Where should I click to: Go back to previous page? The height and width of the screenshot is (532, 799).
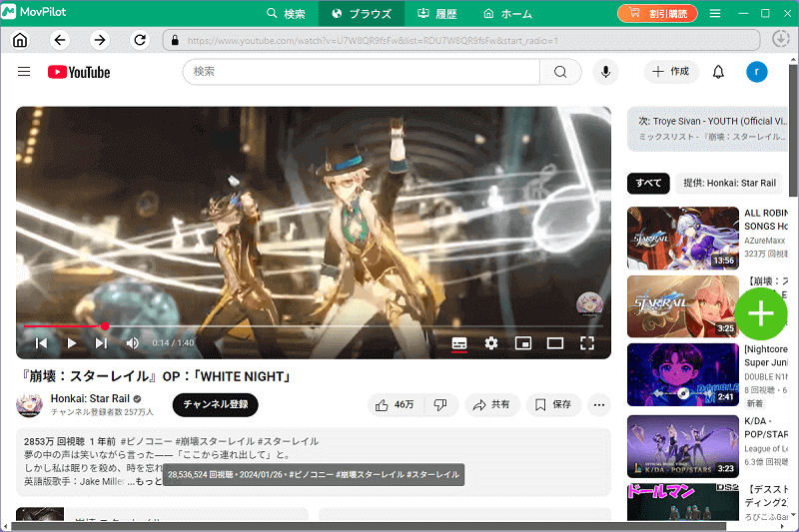[x=60, y=40]
